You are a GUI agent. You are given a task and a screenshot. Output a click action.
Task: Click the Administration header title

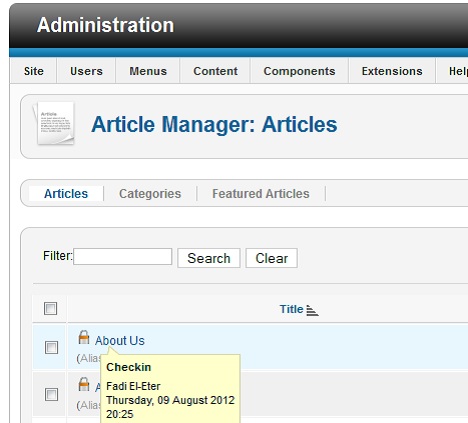point(105,25)
